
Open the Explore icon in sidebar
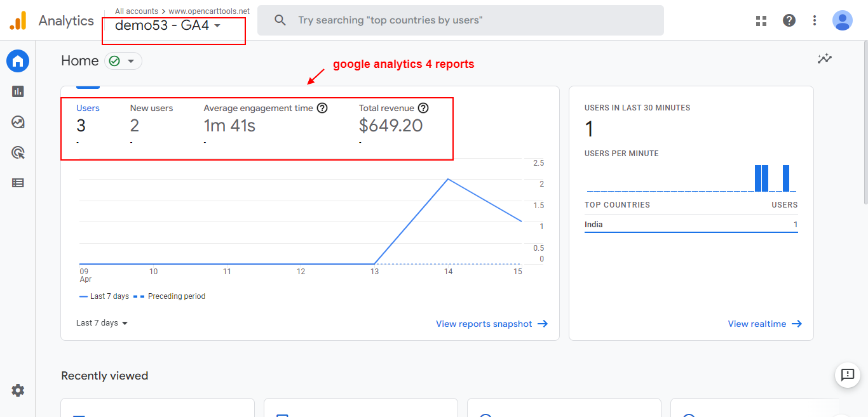point(18,122)
